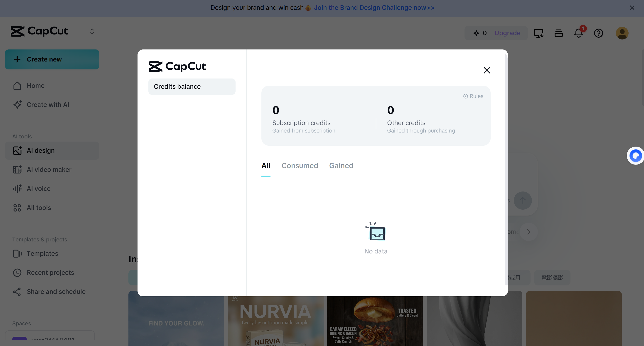Open the notifications bell
644x346 pixels.
pyautogui.click(x=578, y=33)
